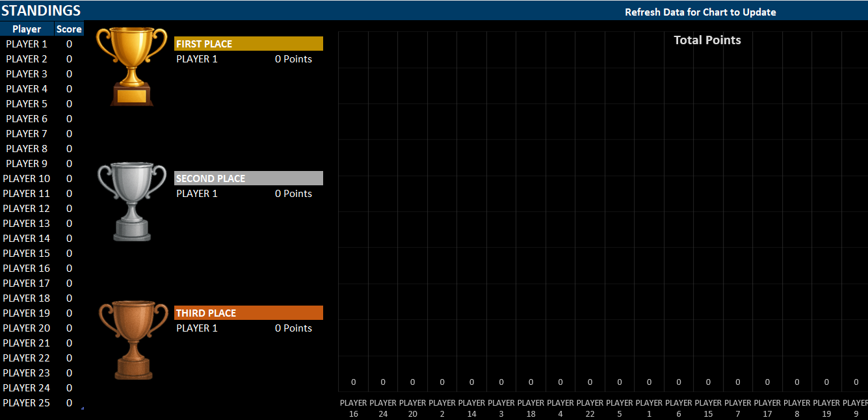Viewport: 868px width, 420px height.
Task: Click first place '0 Points' value
Action: click(x=293, y=59)
